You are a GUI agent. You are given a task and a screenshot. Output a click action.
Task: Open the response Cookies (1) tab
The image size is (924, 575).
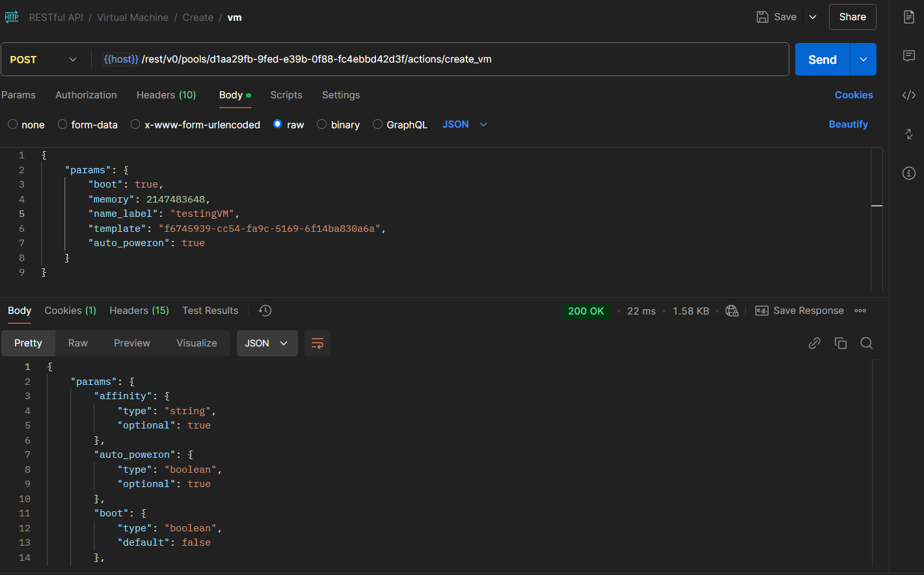point(70,311)
